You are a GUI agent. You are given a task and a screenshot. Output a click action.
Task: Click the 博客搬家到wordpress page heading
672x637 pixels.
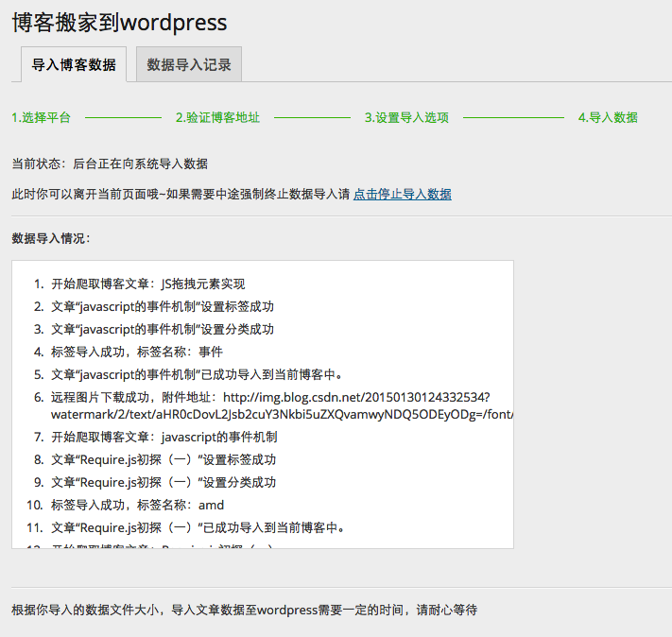tap(119, 23)
